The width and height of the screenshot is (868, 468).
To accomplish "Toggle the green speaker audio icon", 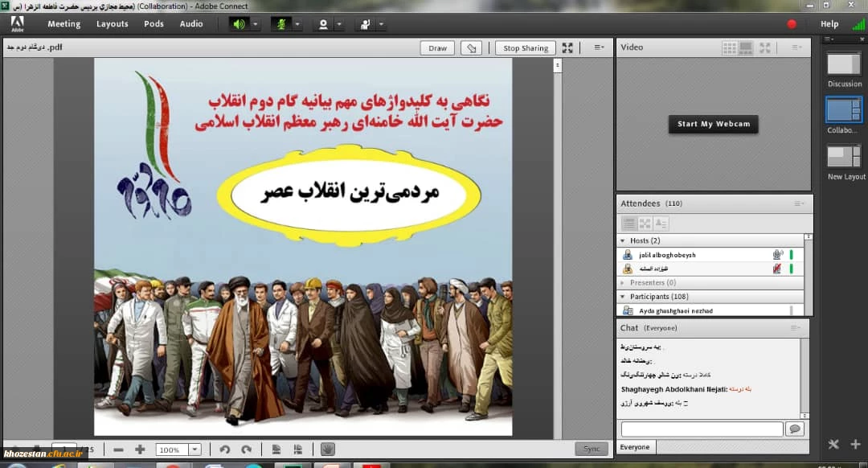I will (239, 24).
